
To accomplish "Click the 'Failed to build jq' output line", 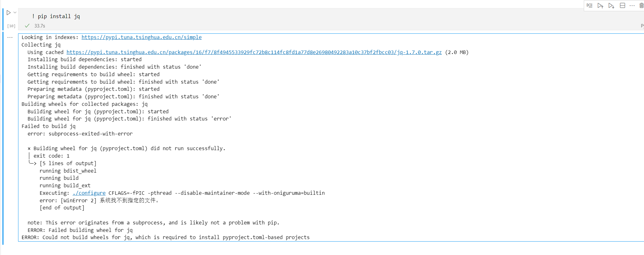I will pos(48,126).
